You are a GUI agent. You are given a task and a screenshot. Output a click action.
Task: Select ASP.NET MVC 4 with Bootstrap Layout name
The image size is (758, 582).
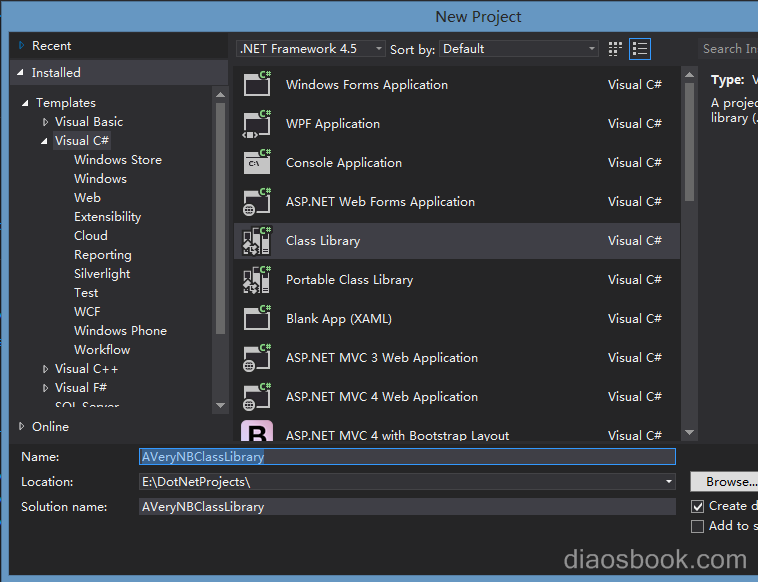pyautogui.click(x=397, y=435)
